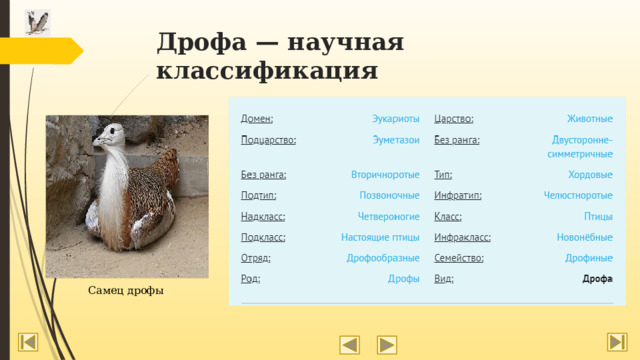Click the "Тип:" label
Viewport: 640px width, 360px height.
click(x=443, y=175)
